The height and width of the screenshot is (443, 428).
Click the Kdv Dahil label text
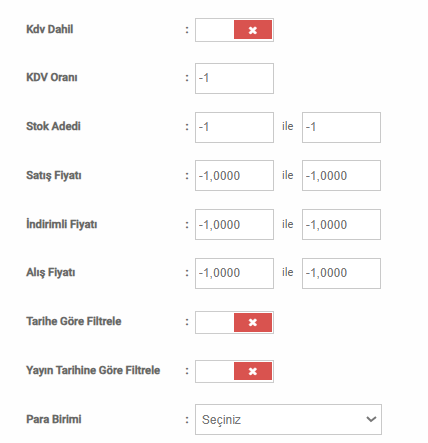(50, 29)
